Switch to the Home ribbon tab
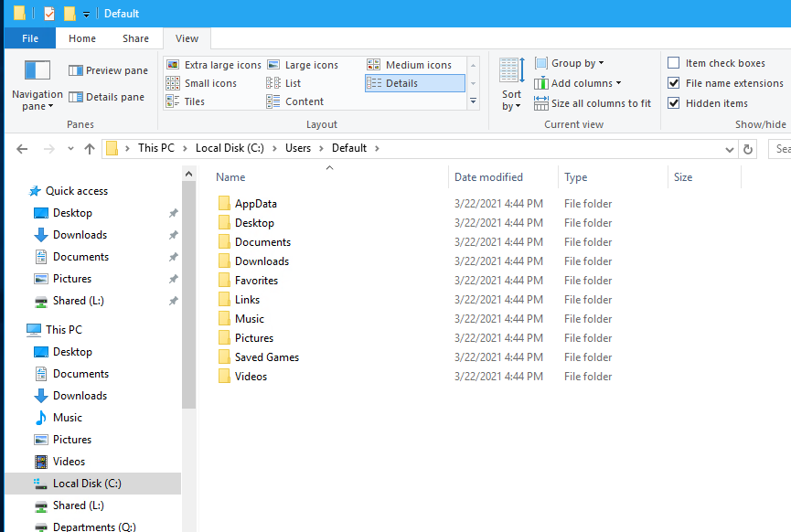The image size is (791, 532). point(82,38)
